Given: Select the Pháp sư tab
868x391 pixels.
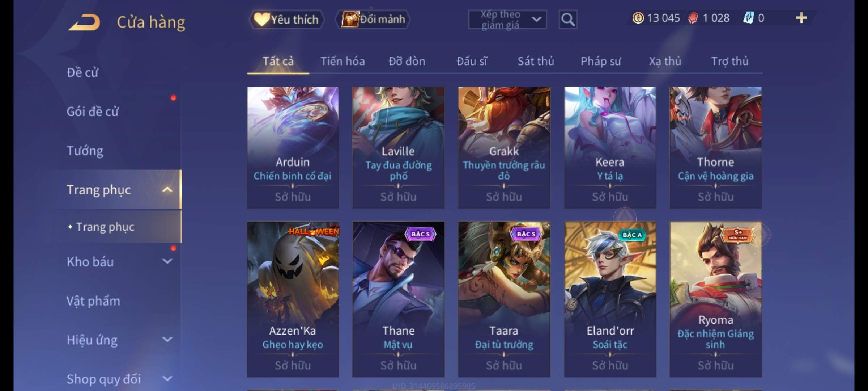Looking at the screenshot, I should (600, 61).
